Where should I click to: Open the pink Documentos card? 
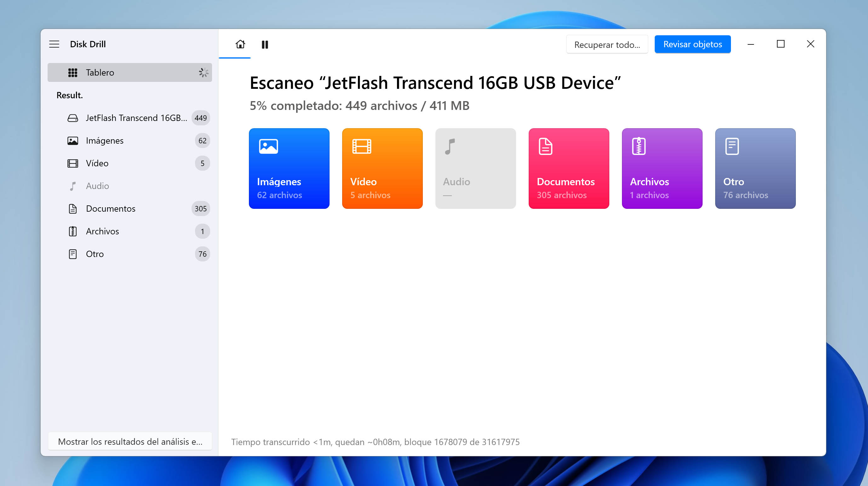[569, 169]
